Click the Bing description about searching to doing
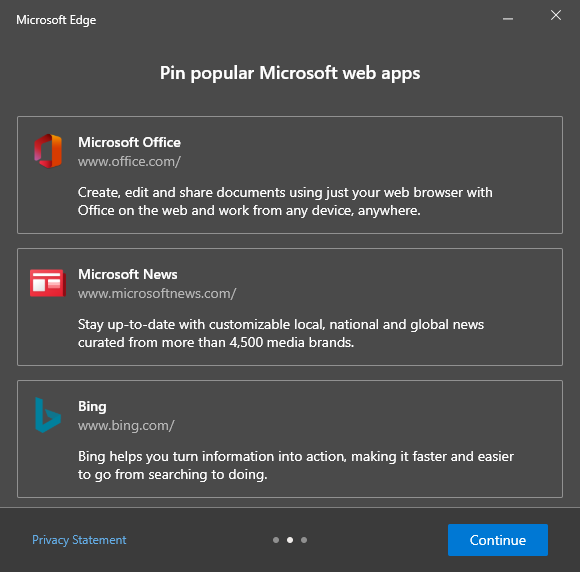580x572 pixels. (296, 465)
